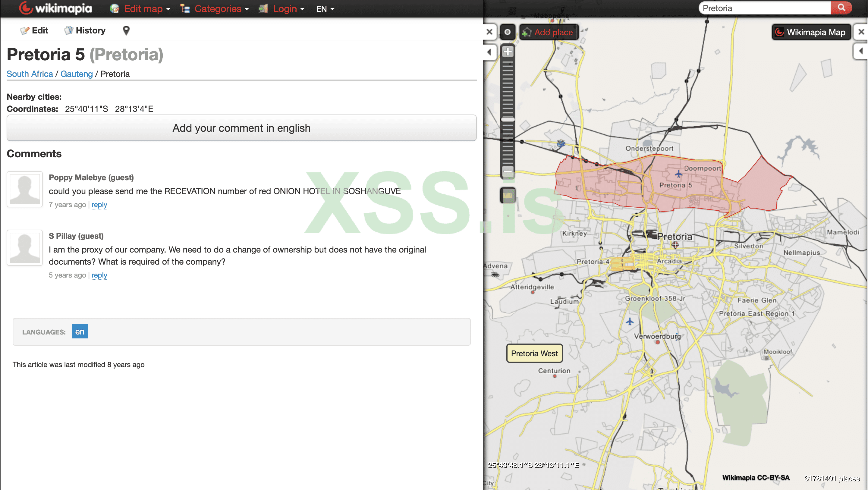The width and height of the screenshot is (868, 490).
Task: Click the zoom out minus button
Action: point(508,171)
